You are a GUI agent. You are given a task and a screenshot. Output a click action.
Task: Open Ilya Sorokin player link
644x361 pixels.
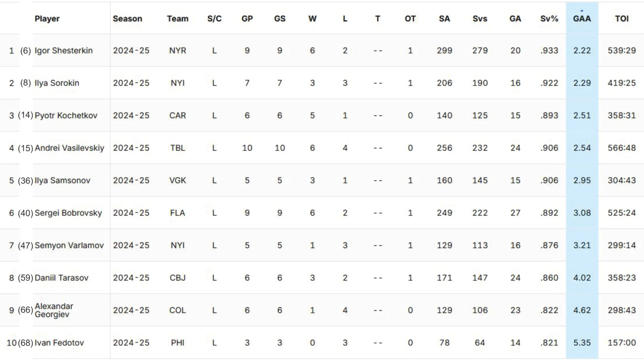[57, 83]
